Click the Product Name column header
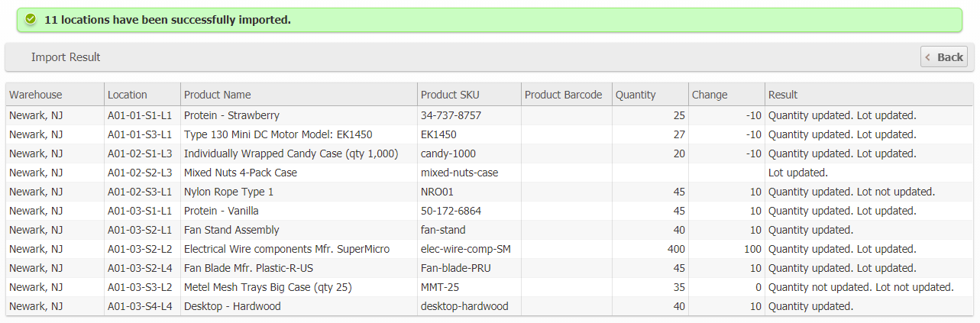The image size is (980, 323). (218, 95)
